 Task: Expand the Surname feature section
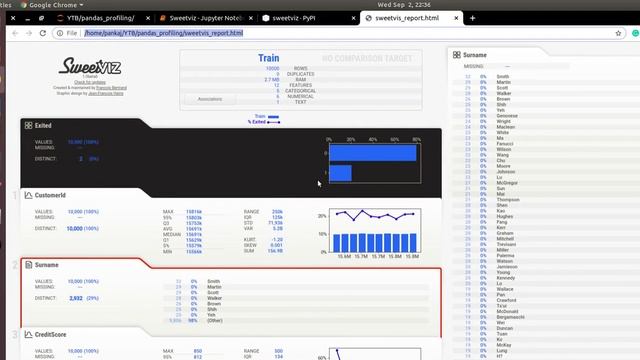pos(47,265)
